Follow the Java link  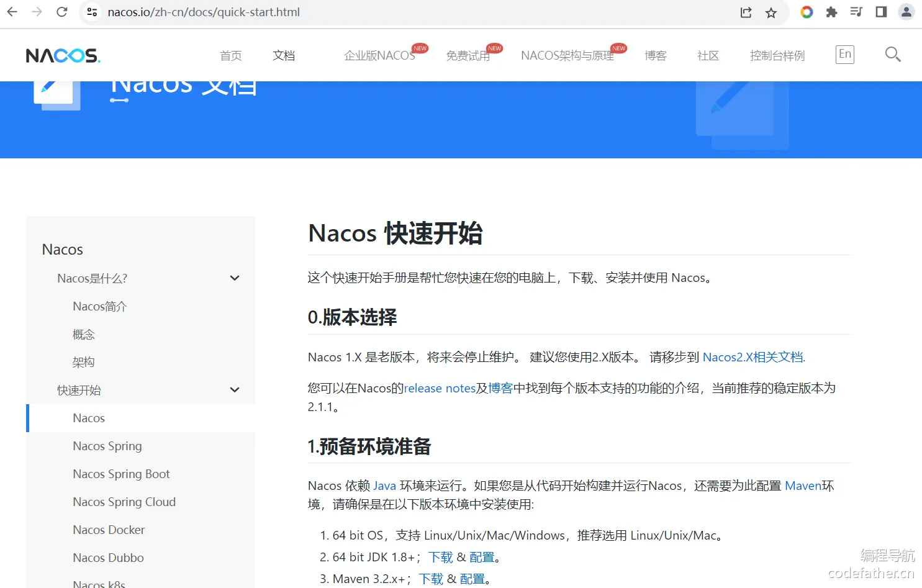pos(384,486)
